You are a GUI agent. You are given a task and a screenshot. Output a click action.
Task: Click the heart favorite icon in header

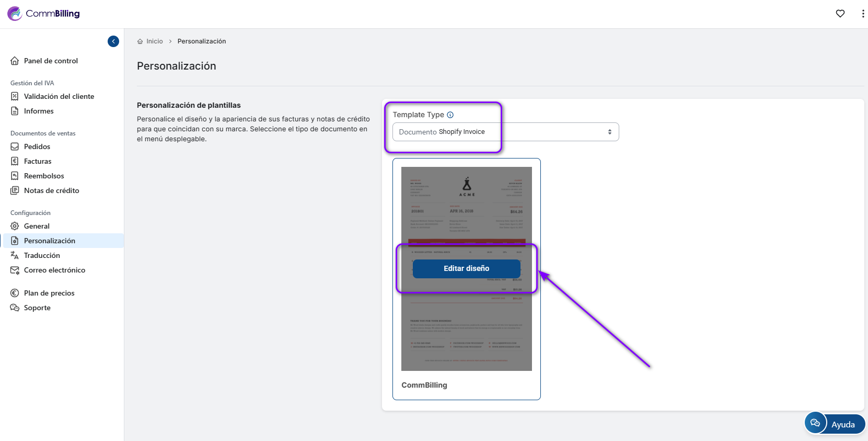pyautogui.click(x=840, y=14)
